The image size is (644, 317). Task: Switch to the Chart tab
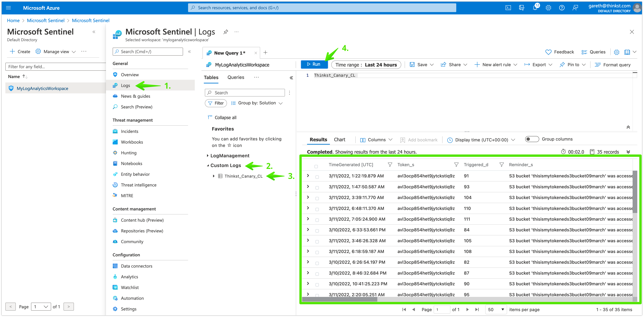339,140
